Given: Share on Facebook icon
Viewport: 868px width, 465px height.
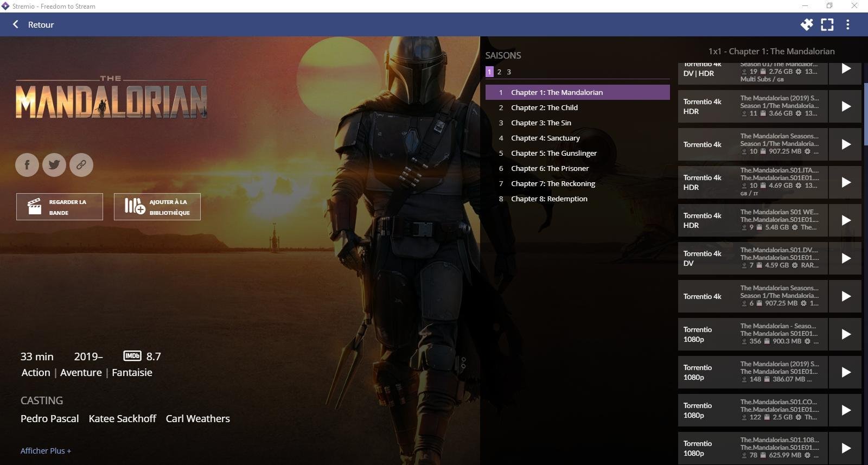Looking at the screenshot, I should click(x=27, y=164).
